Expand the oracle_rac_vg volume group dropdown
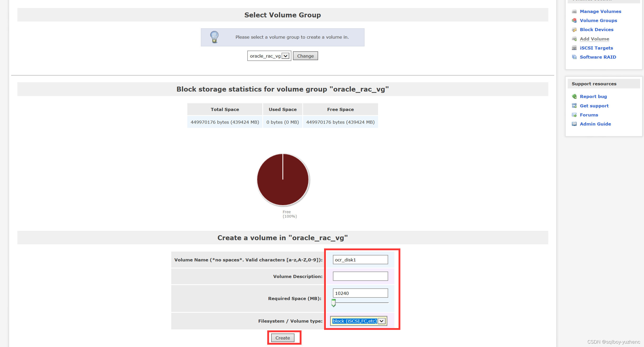The image size is (644, 347). coord(269,56)
